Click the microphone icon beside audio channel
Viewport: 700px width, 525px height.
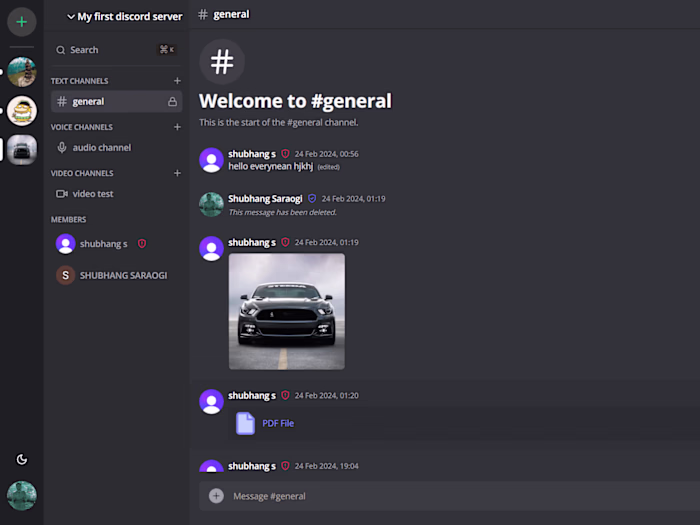(x=62, y=147)
